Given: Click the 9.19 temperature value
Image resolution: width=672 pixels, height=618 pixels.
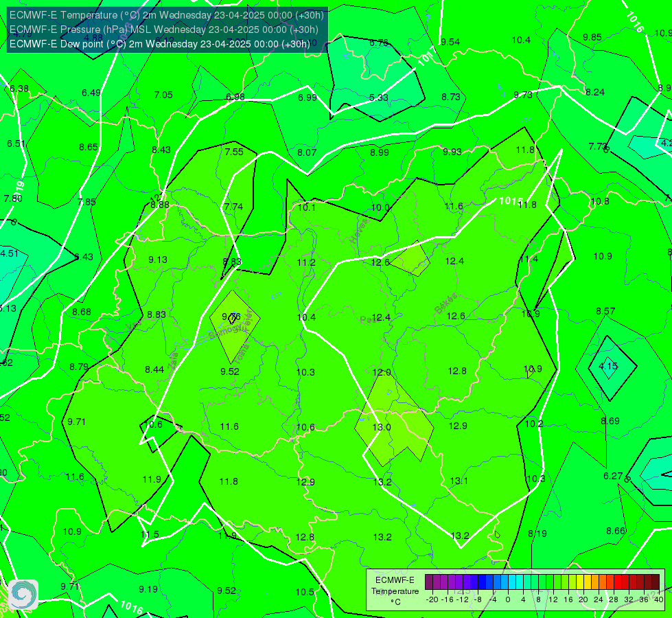Looking at the screenshot, I should [x=148, y=589].
